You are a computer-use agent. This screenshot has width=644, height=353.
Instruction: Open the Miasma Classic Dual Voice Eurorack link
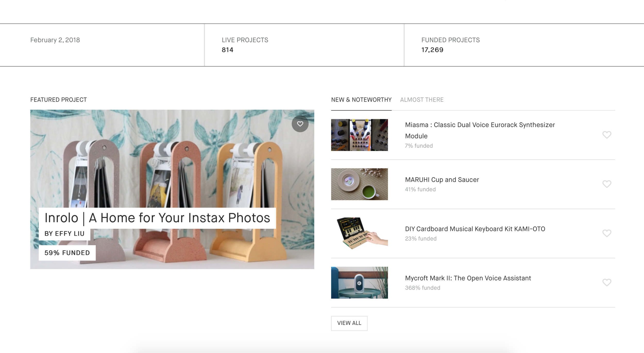coord(480,130)
